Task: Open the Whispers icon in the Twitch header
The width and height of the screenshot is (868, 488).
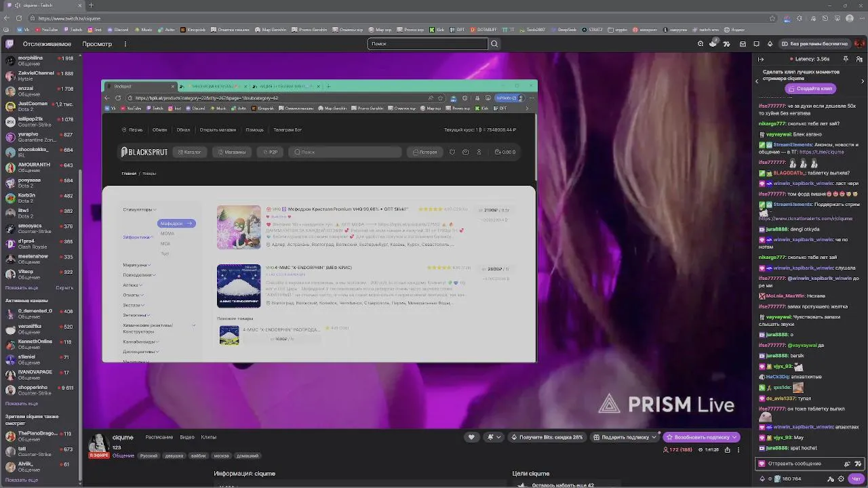Action: coord(757,44)
